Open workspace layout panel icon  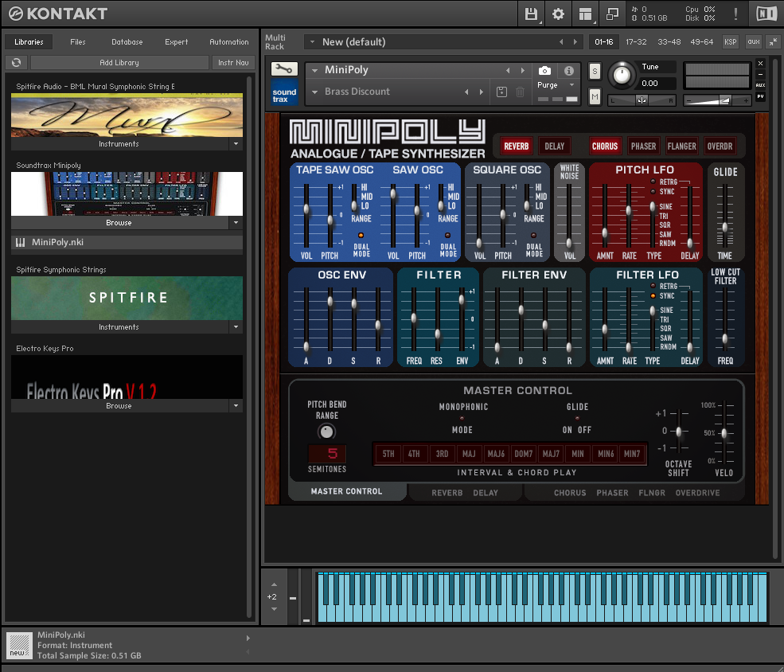[x=585, y=14]
